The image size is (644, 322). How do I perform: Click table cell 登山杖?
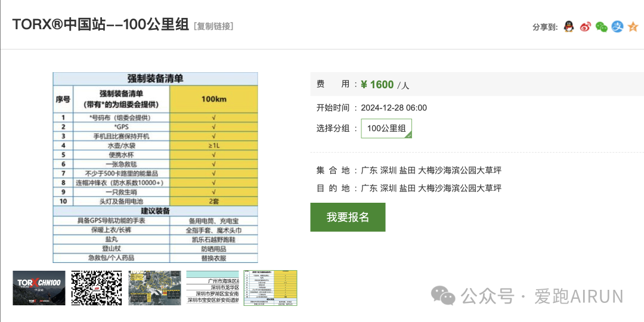click(x=112, y=249)
